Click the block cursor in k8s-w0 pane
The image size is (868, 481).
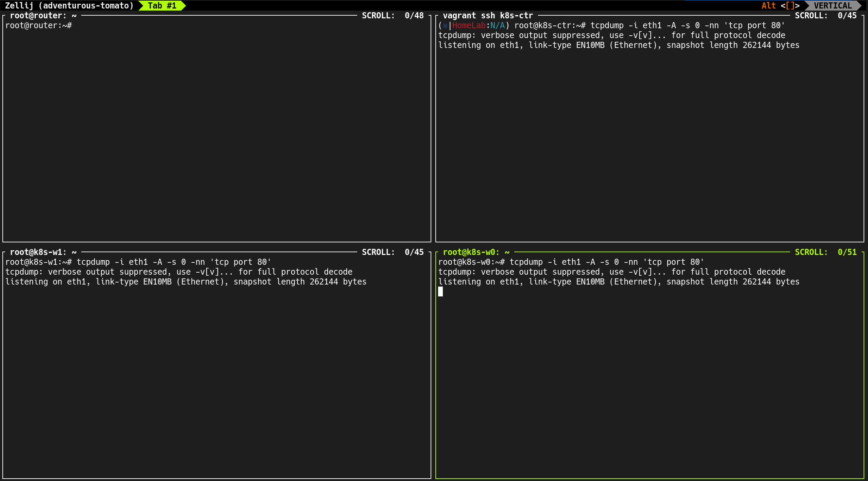pyautogui.click(x=440, y=292)
